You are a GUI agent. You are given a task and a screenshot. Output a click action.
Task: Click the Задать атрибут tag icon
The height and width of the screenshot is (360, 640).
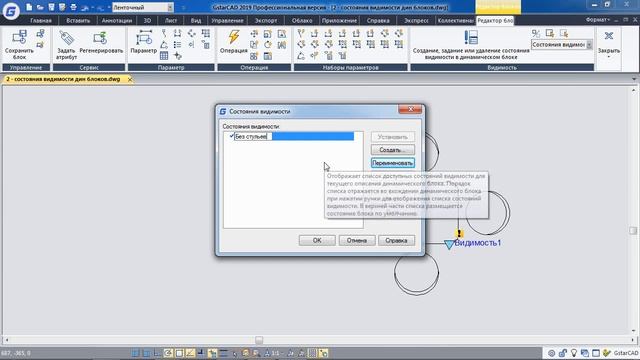coord(66,38)
